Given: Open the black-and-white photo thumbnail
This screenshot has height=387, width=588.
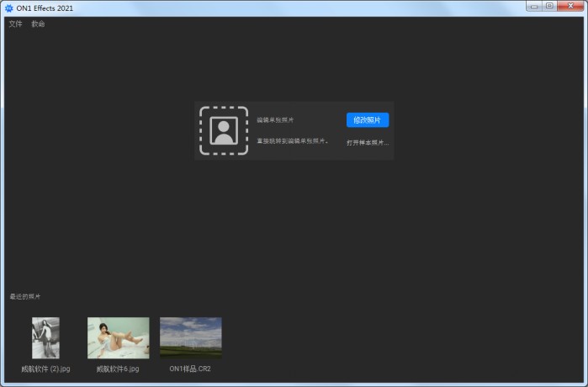Looking at the screenshot, I should pyautogui.click(x=45, y=337).
